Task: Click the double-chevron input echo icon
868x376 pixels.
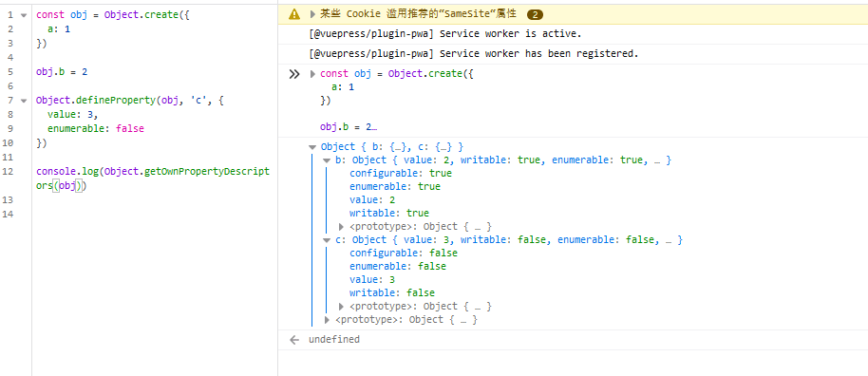Action: coord(294,74)
